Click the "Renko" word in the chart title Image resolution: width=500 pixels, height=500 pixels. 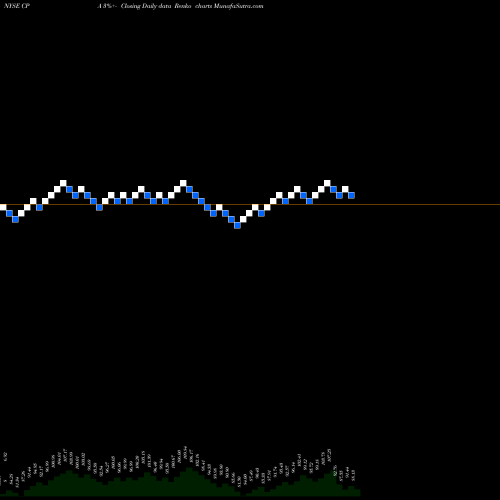point(183,6)
